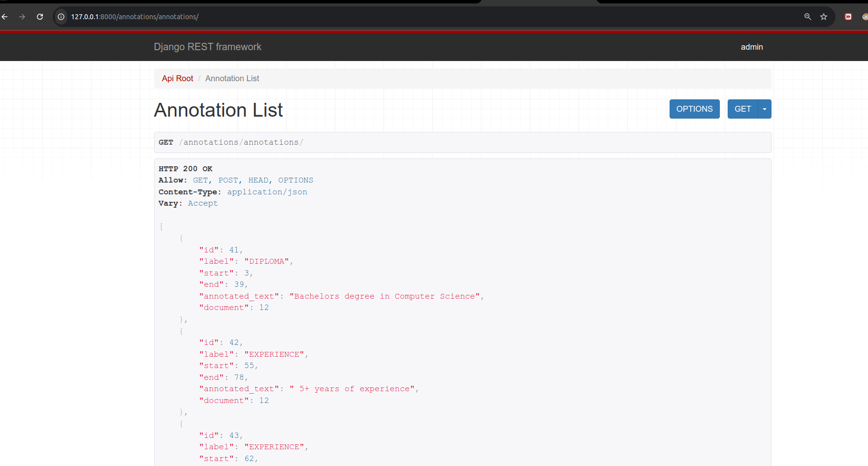Image resolution: width=868 pixels, height=466 pixels.
Task: Open the admin user menu
Action: [752, 47]
